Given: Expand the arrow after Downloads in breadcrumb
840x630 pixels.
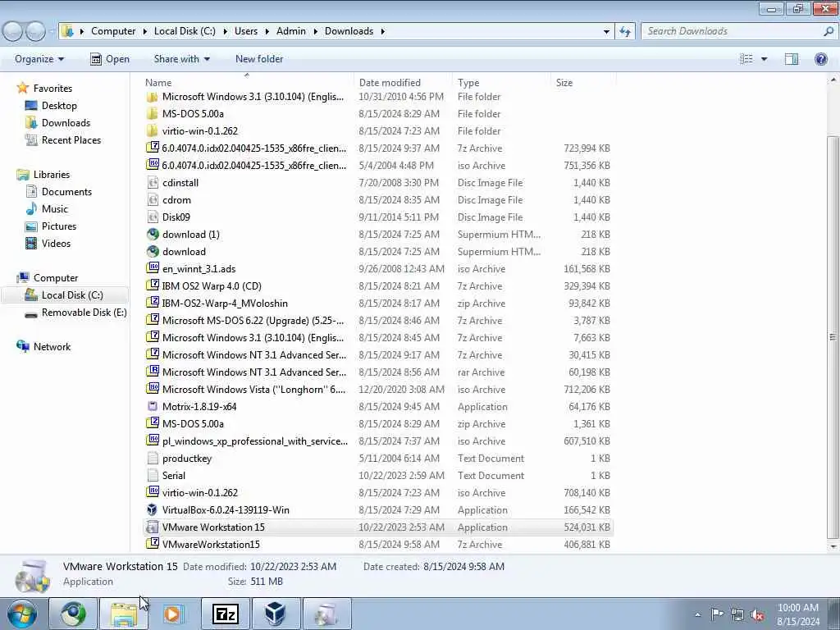Looking at the screenshot, I should point(382,31).
